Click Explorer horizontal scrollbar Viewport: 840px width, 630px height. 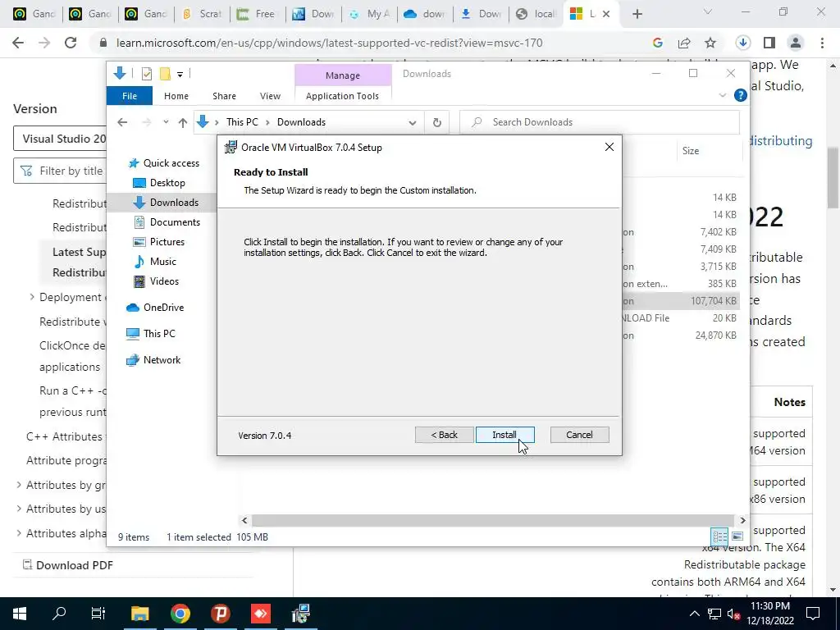tap(492, 520)
